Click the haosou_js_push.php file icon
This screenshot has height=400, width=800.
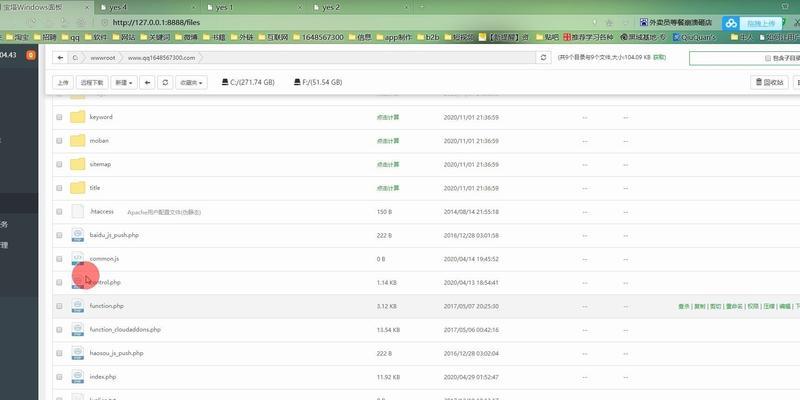[78, 353]
